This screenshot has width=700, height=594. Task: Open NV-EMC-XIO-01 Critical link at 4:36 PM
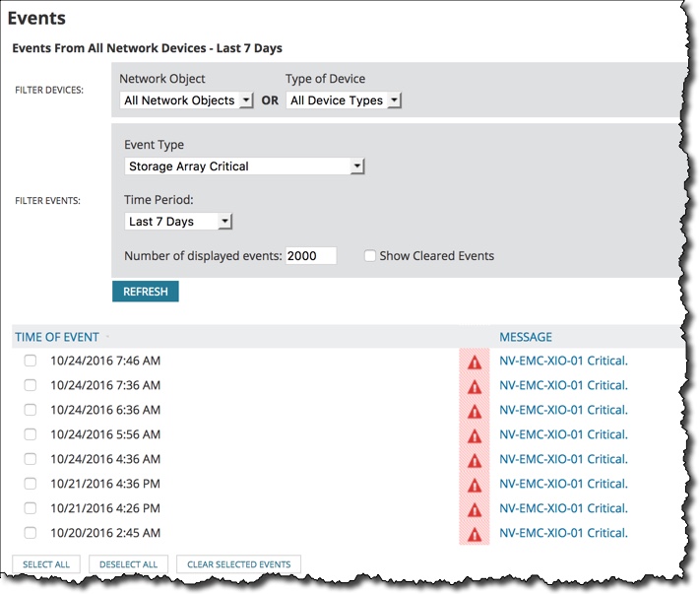[563, 484]
